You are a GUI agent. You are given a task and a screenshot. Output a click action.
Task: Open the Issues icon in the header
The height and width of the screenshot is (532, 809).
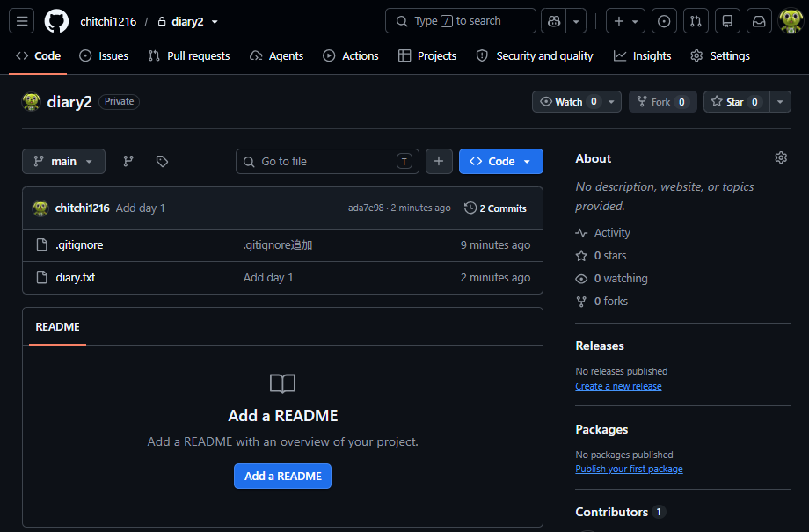click(x=664, y=21)
